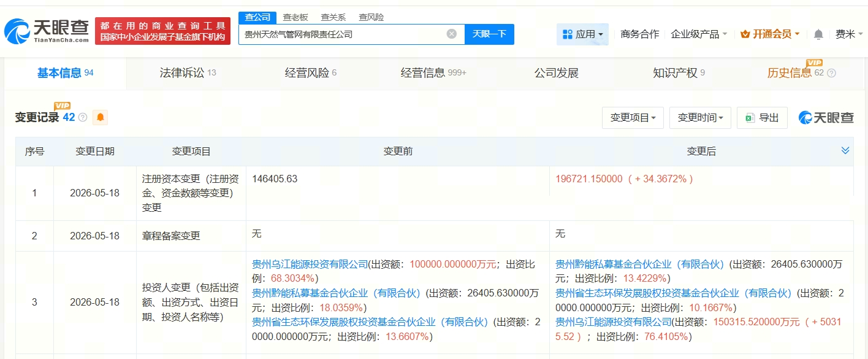Expand 企业级产品 dropdown
The height and width of the screenshot is (359, 868).
point(699,34)
